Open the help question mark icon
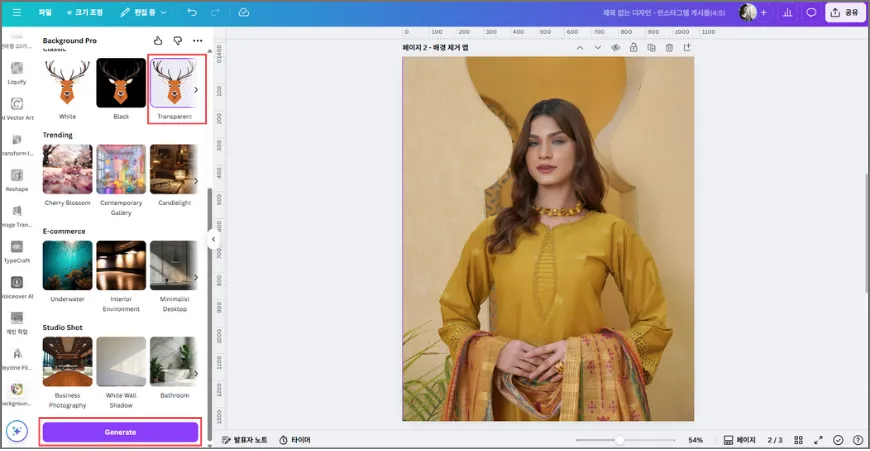The image size is (870, 451). coord(858,440)
